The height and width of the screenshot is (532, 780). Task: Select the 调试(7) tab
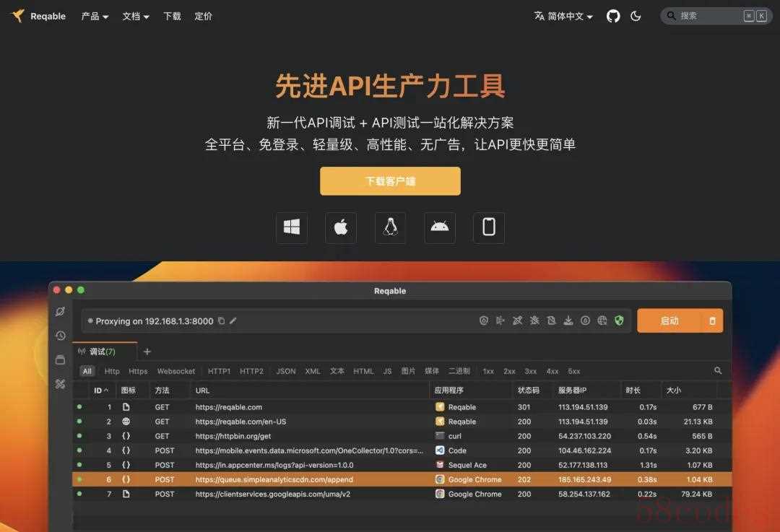pyautogui.click(x=103, y=352)
